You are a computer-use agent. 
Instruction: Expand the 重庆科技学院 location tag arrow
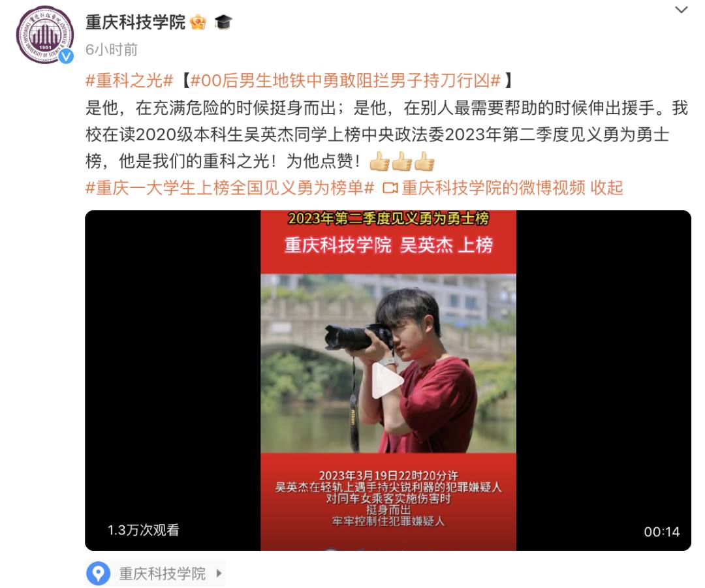tap(219, 573)
